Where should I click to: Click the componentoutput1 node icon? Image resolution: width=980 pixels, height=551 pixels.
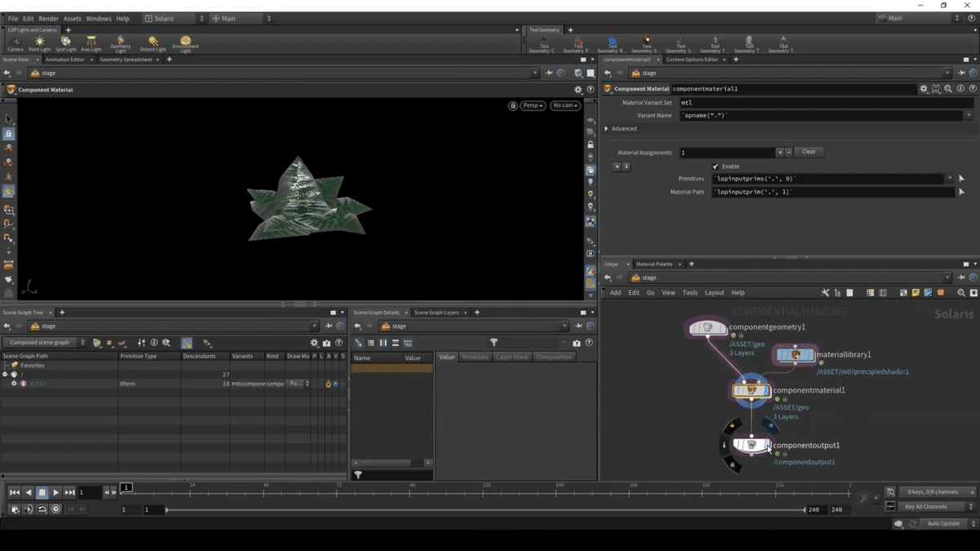pyautogui.click(x=751, y=445)
